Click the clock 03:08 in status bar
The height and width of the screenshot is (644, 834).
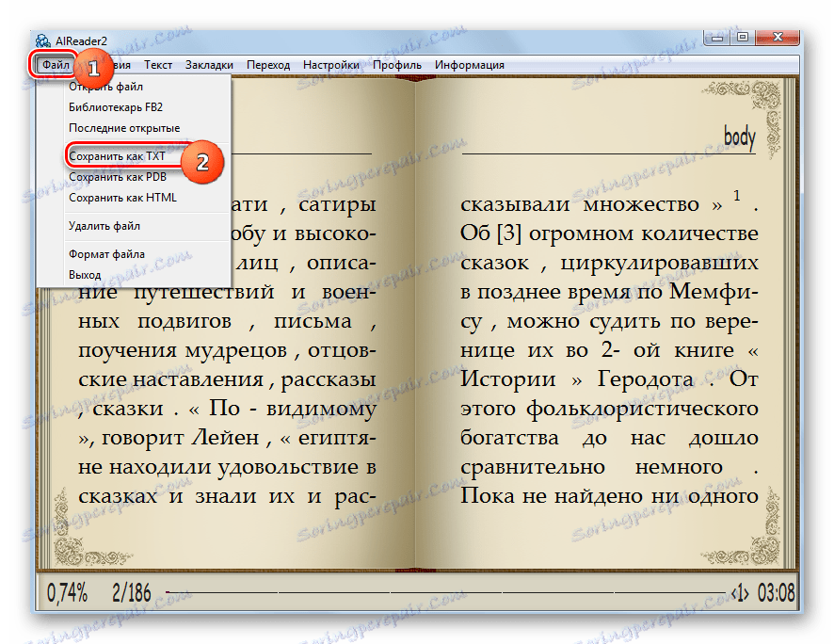776,593
